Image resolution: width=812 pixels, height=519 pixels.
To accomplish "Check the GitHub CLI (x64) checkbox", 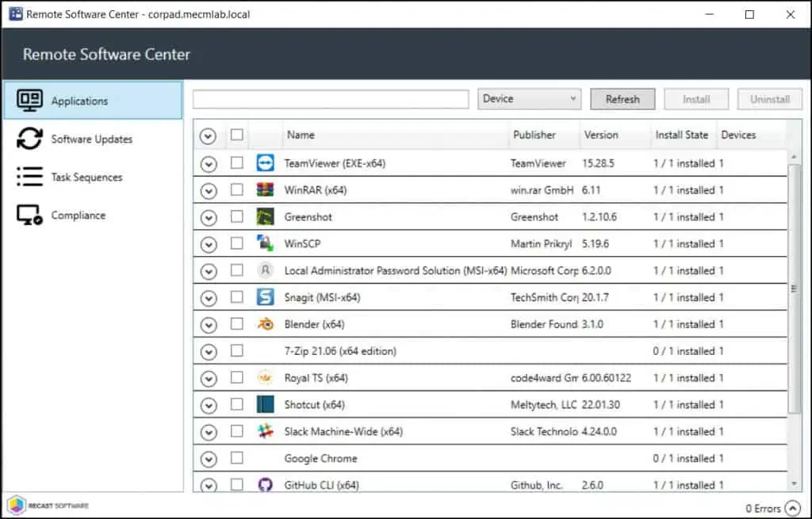I will tap(236, 484).
